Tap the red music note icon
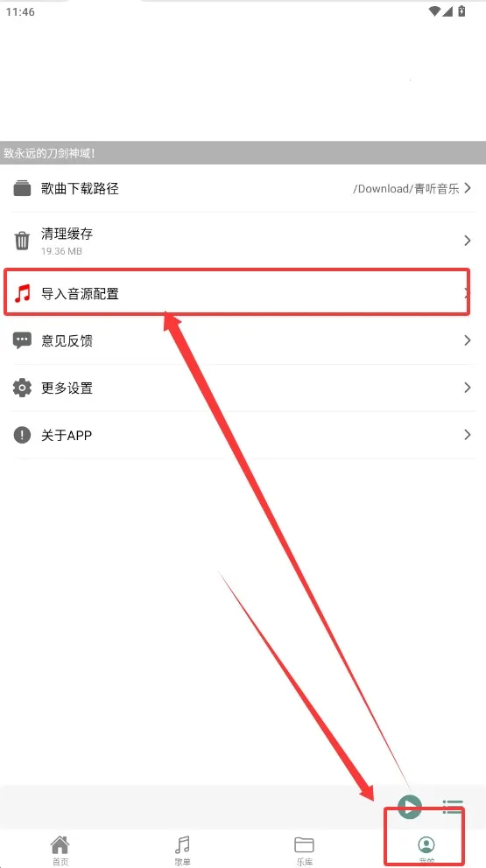Screen dimensions: 486x868 (22, 293)
